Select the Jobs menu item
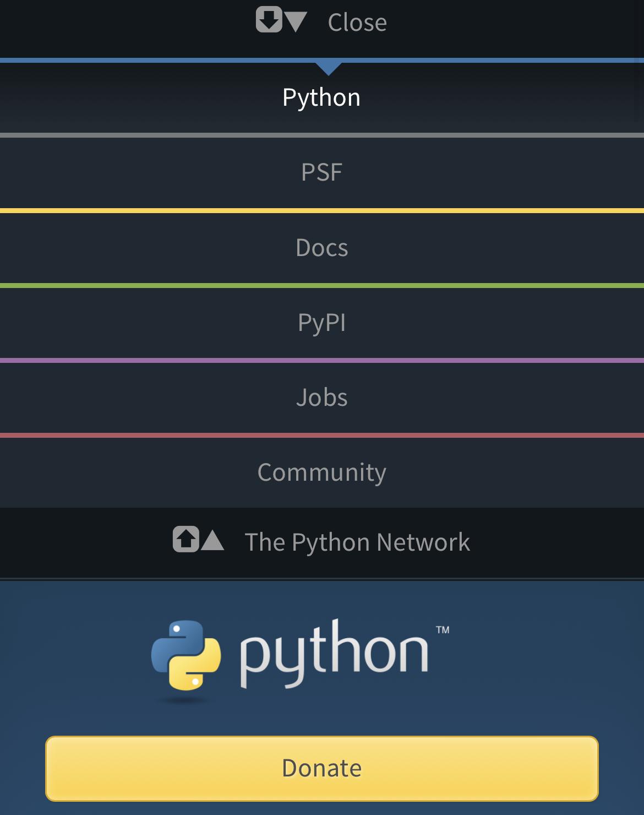This screenshot has height=815, width=644. tap(322, 398)
